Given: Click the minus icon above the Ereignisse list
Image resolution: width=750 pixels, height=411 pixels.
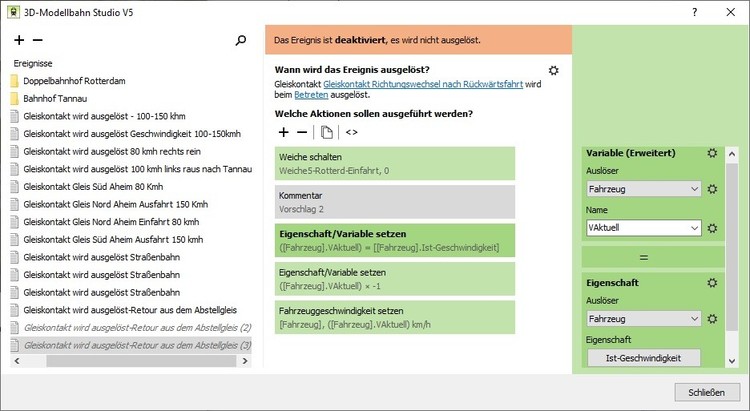Looking at the screenshot, I should click(38, 41).
